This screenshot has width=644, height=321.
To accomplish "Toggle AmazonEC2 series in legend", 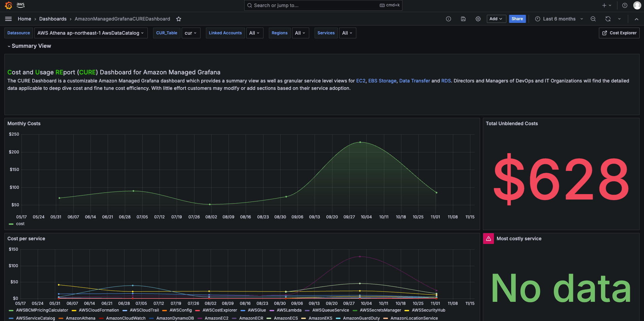I will pos(216,318).
